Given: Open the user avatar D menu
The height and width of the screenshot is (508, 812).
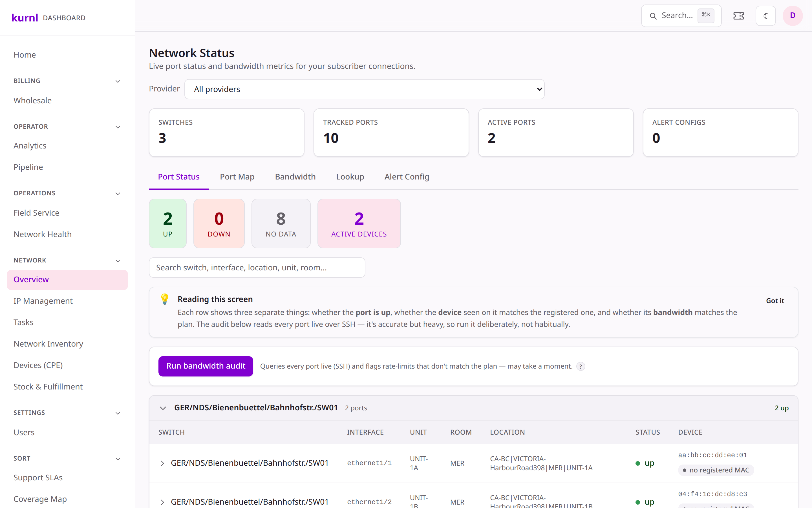Looking at the screenshot, I should pyautogui.click(x=793, y=16).
